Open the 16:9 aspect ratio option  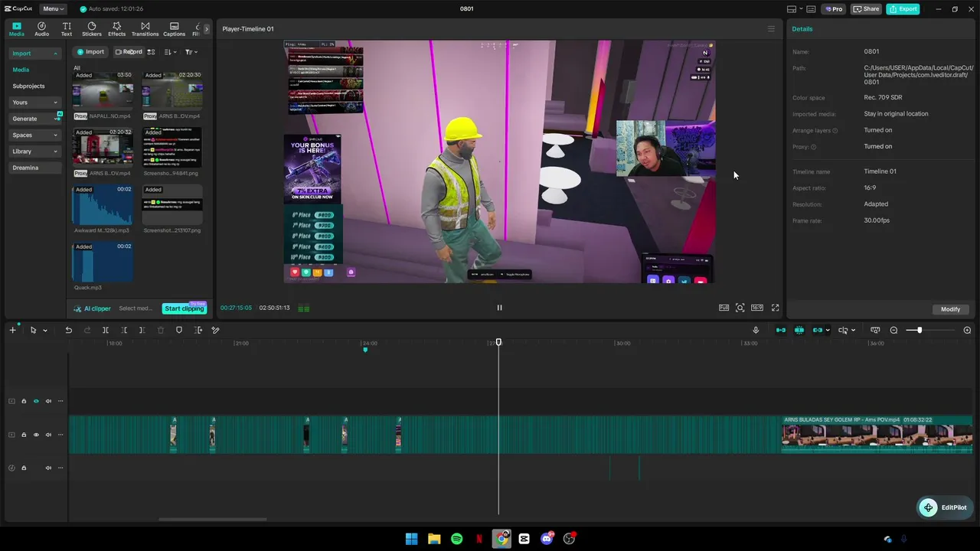757,308
